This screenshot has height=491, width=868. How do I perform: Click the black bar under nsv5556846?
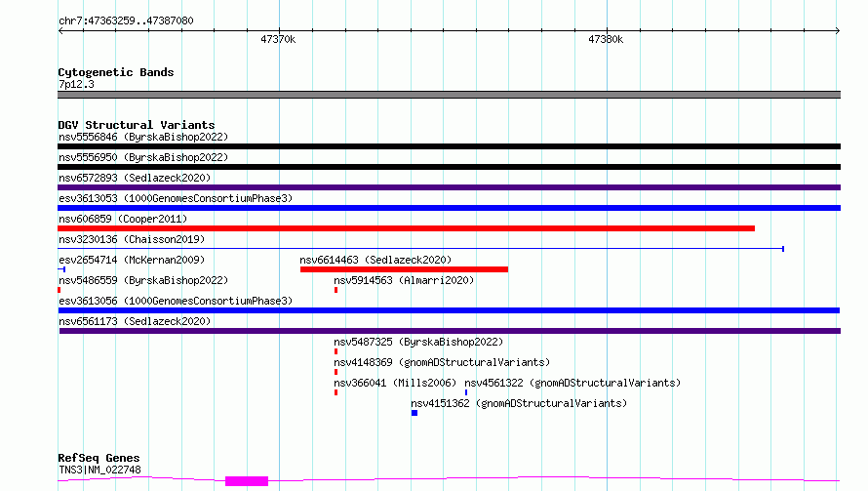pos(449,146)
